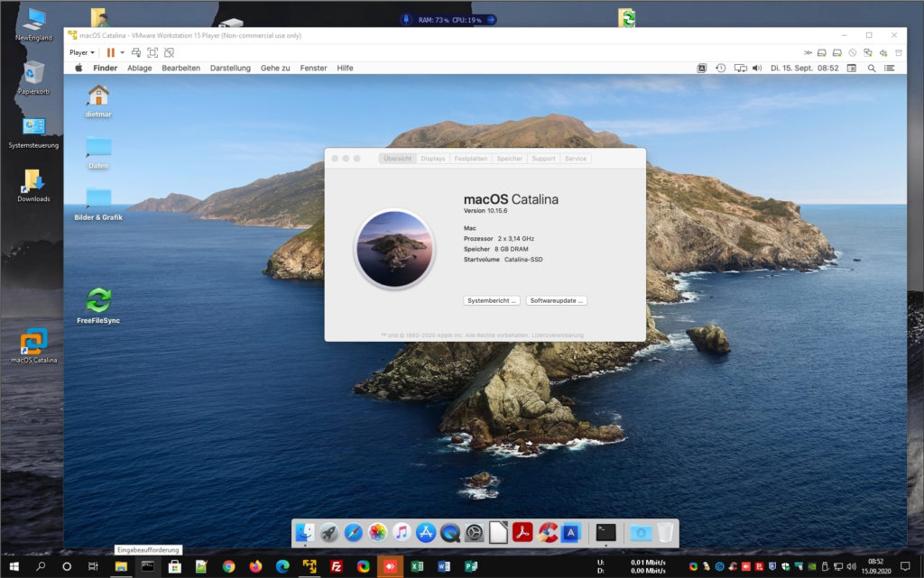The image size is (924, 578).
Task: Click VMware sound card device icon
Action: click(883, 53)
